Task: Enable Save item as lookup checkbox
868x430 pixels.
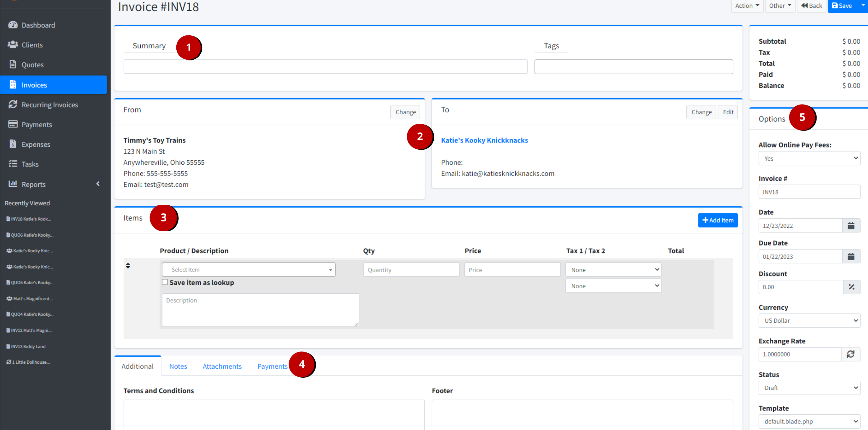Action: [x=165, y=282]
